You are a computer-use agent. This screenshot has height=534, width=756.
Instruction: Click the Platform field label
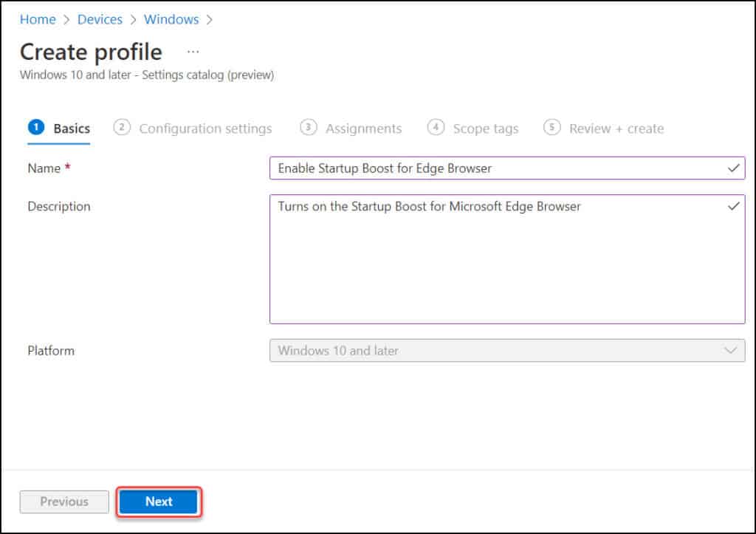point(51,351)
